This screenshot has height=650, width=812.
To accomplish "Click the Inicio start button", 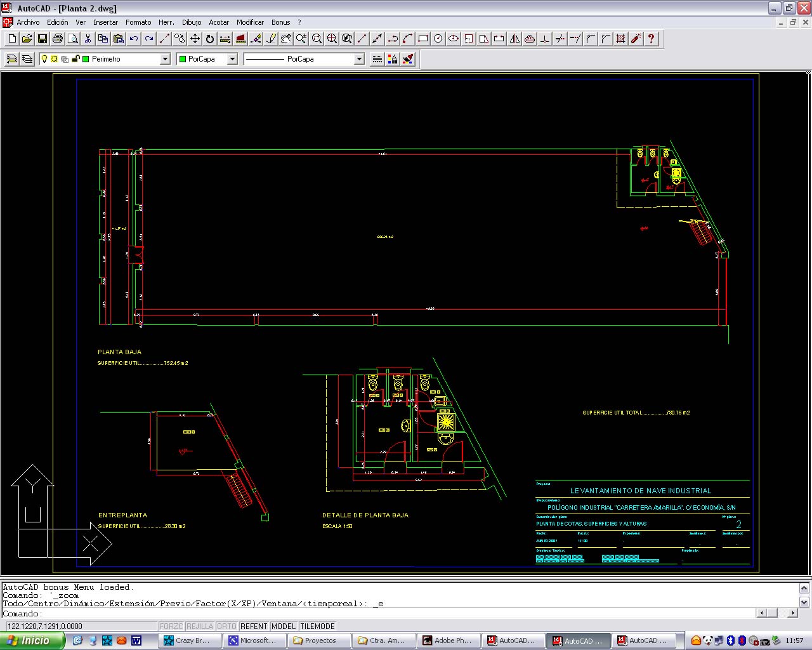I will [x=32, y=640].
